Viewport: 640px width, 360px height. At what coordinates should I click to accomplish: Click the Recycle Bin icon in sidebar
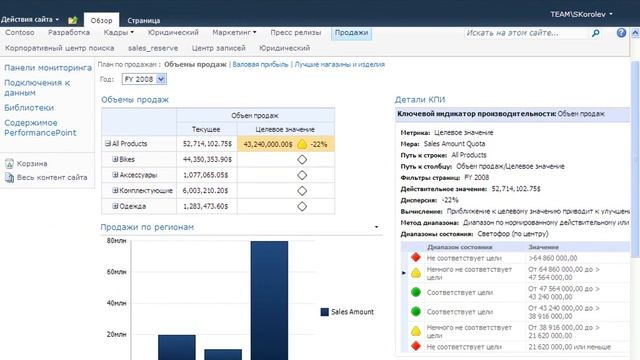(9, 164)
